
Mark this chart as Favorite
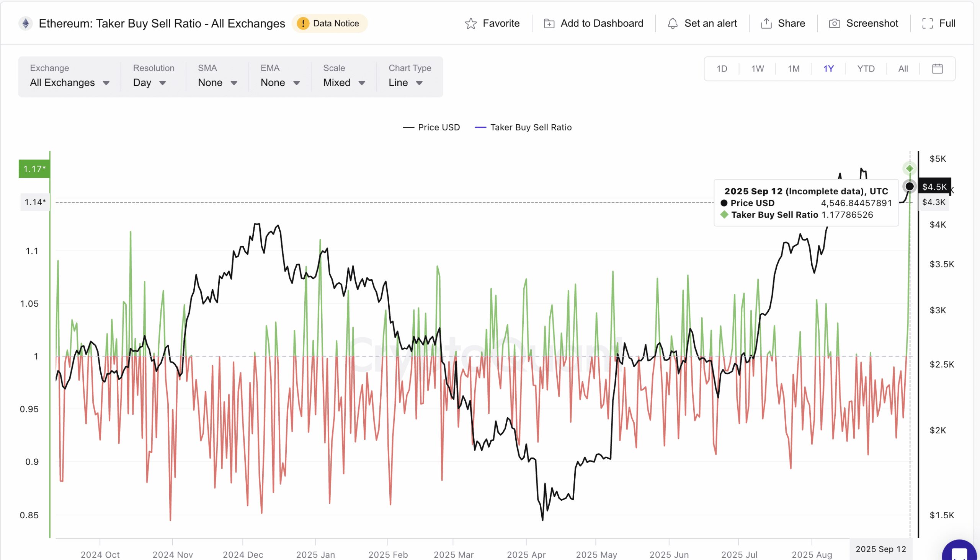pos(493,23)
